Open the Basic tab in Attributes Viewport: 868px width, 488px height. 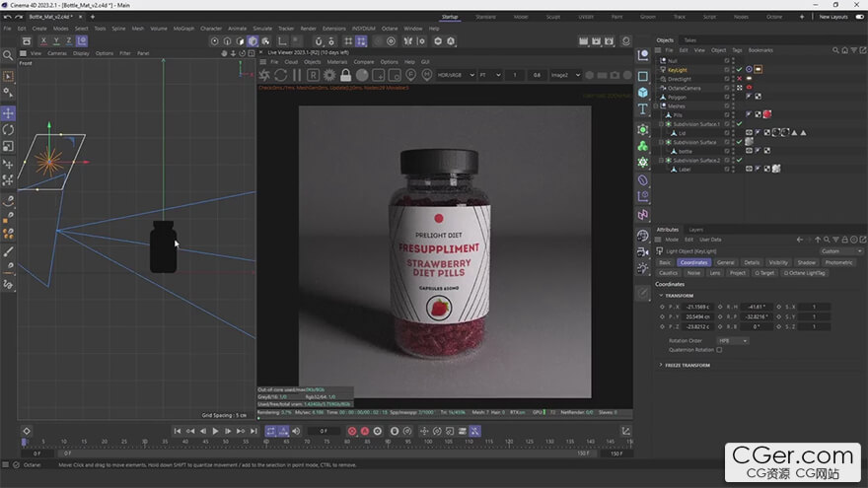click(x=665, y=263)
